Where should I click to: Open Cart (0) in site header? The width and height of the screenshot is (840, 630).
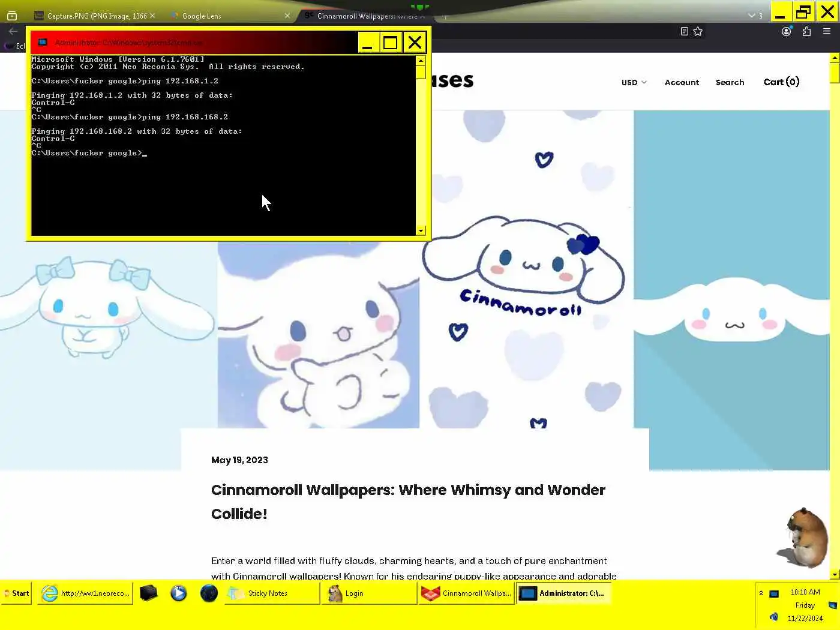pyautogui.click(x=781, y=82)
